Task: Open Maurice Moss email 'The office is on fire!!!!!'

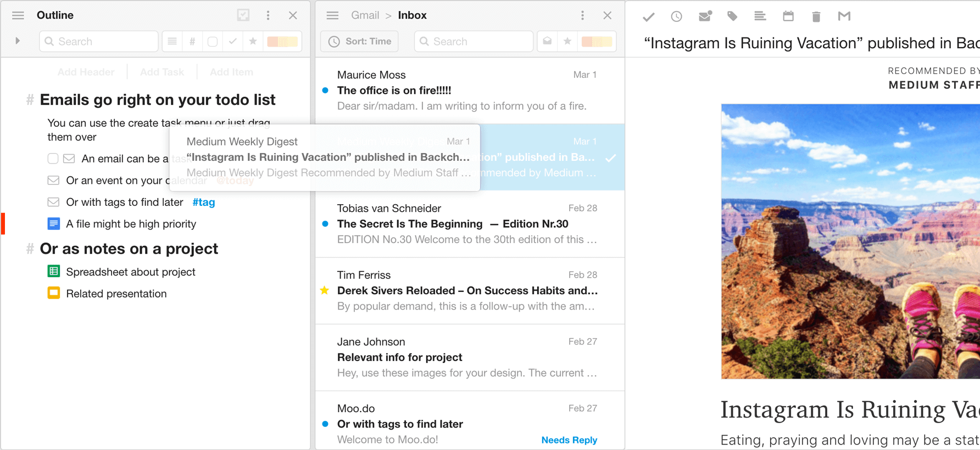Action: [470, 91]
